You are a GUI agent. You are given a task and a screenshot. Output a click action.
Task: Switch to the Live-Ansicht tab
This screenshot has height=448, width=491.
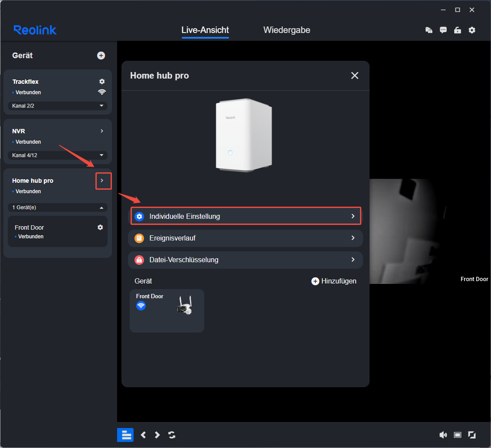205,30
